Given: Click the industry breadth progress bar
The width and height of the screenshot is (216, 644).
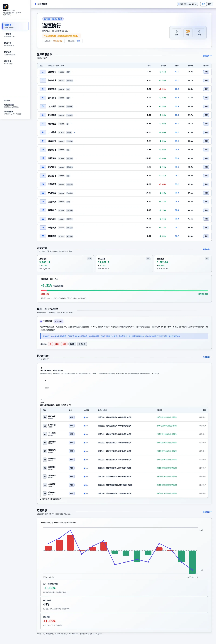Looking at the screenshot, I should click(124, 290).
